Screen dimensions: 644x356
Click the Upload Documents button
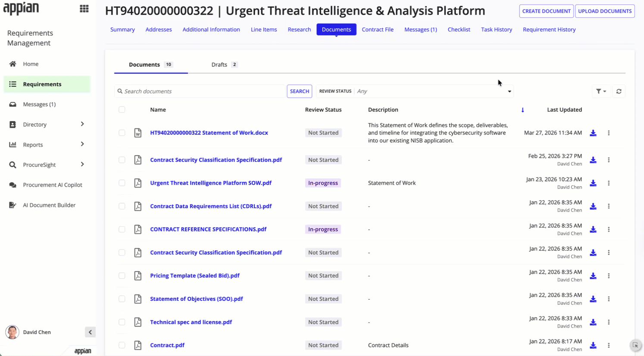(x=605, y=11)
